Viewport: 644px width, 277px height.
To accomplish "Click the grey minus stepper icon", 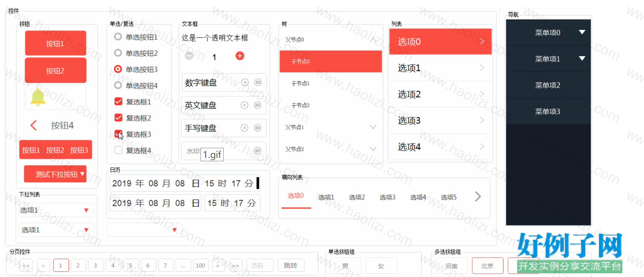I will coord(189,56).
